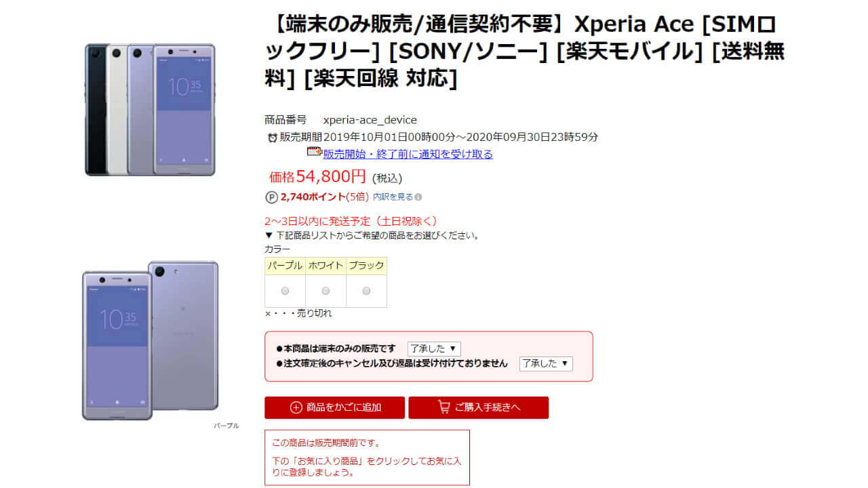Click the 内訳を見る points breakdown link
The width and height of the screenshot is (868, 488).
tap(393, 197)
